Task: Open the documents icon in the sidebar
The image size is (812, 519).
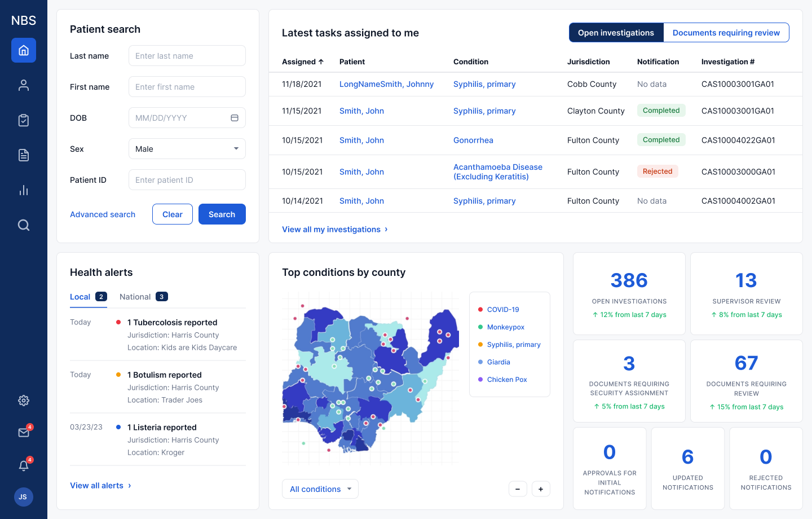Action: (24, 155)
